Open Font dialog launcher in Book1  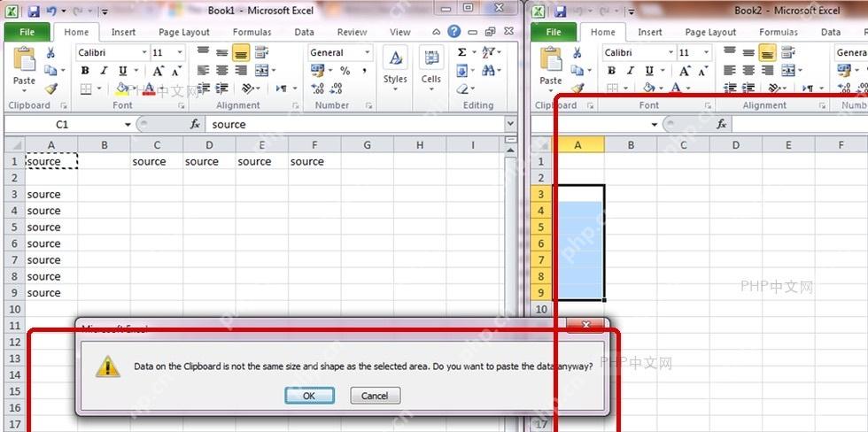click(181, 105)
